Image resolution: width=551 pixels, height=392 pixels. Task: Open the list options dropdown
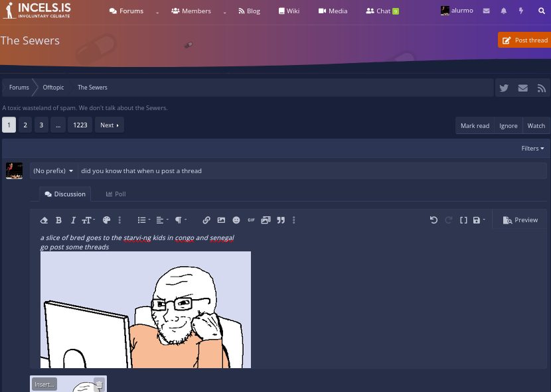pos(143,220)
